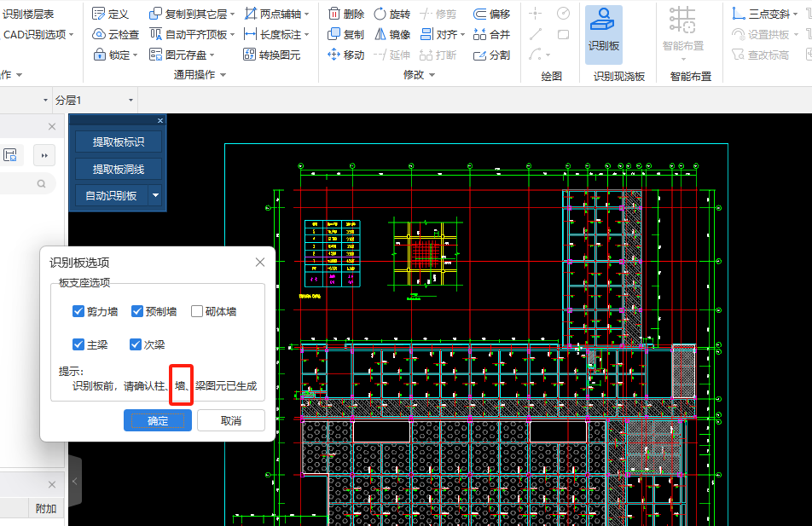This screenshot has width=812, height=526.
Task: Expand the 通用操作 group arrow
Action: click(x=223, y=75)
